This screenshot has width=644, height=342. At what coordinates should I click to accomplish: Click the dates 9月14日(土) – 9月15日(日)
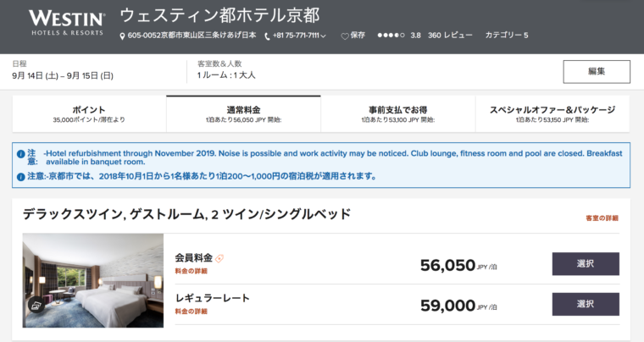[63, 75]
